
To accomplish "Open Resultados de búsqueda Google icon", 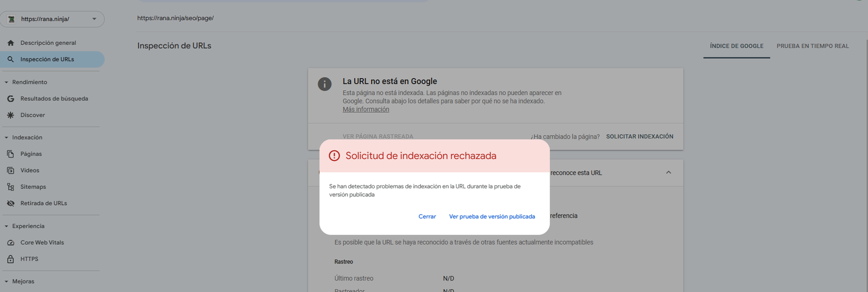I will point(10,99).
